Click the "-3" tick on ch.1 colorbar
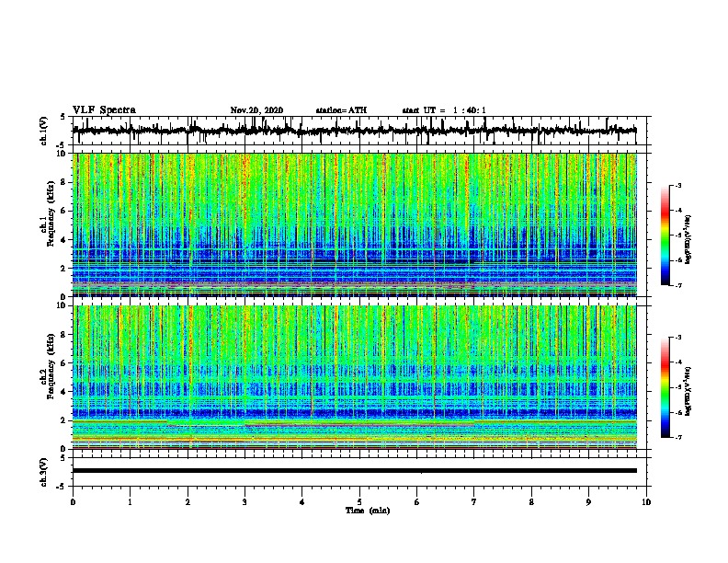Screen dimensions: 728x563 click(x=678, y=185)
